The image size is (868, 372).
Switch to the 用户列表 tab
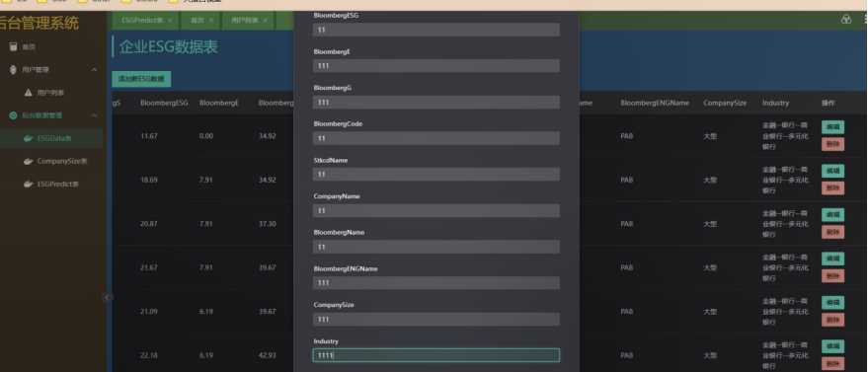point(245,21)
